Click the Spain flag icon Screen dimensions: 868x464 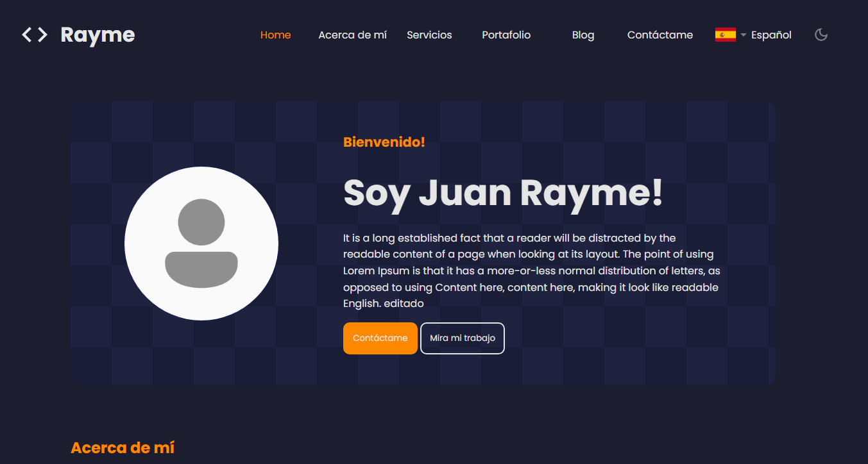tap(725, 35)
